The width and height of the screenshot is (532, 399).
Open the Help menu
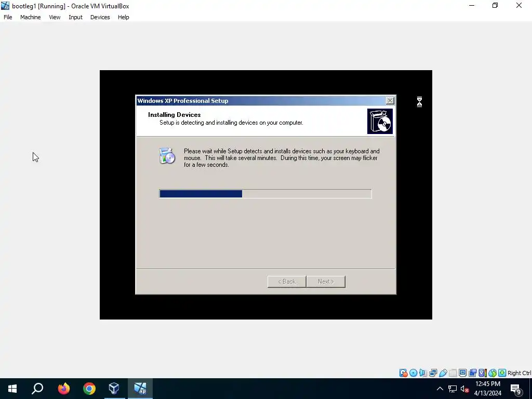pos(124,17)
